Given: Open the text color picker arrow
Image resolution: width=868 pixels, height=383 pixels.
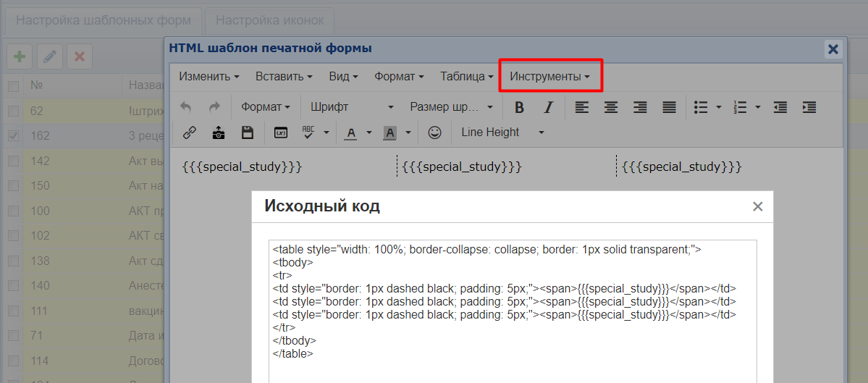Looking at the screenshot, I should 369,132.
